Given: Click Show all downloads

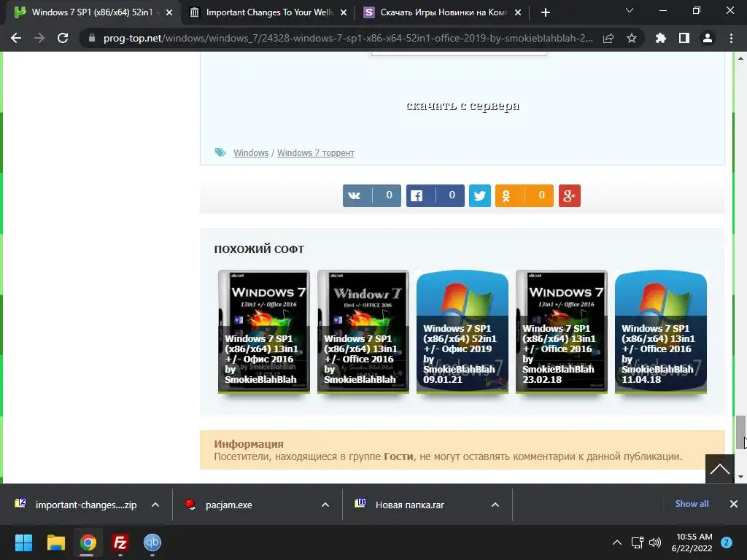Looking at the screenshot, I should coord(692,504).
